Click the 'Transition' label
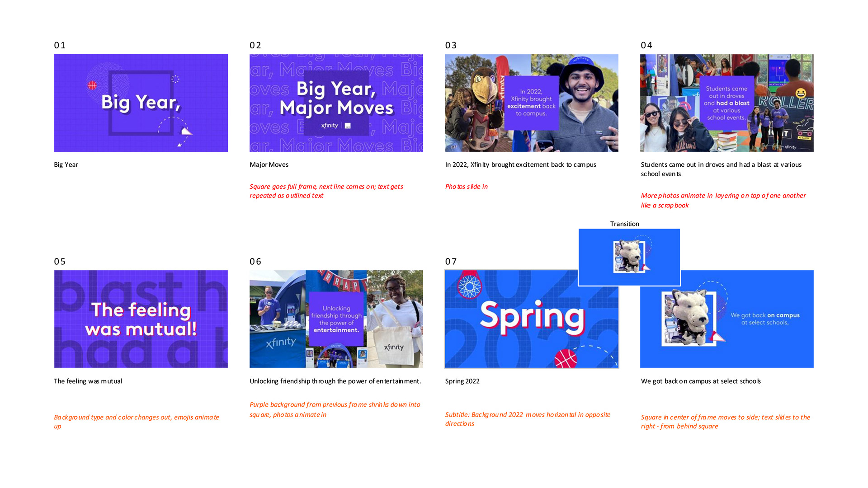Viewport: 868px width, 488px height. [x=625, y=224]
